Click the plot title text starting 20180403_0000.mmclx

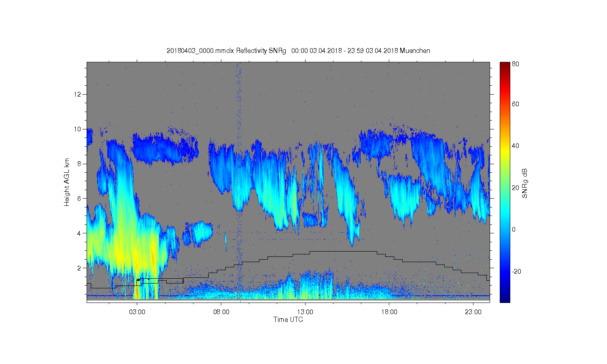click(x=298, y=51)
